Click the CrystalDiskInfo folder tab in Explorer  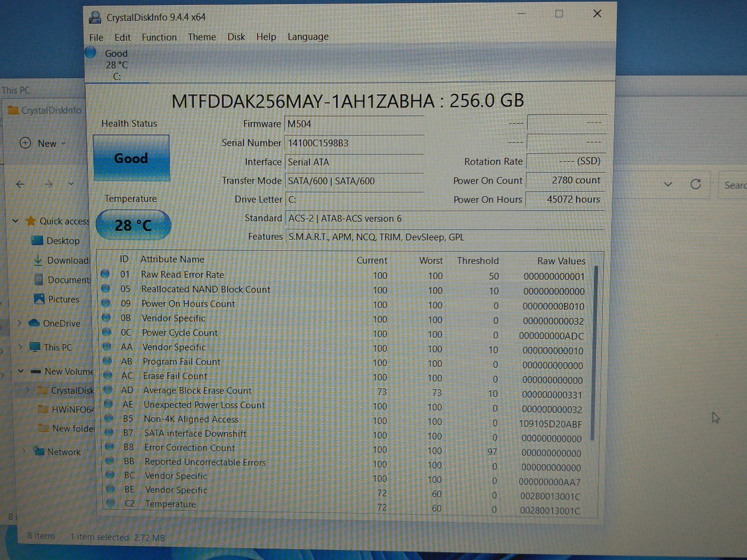45,110
